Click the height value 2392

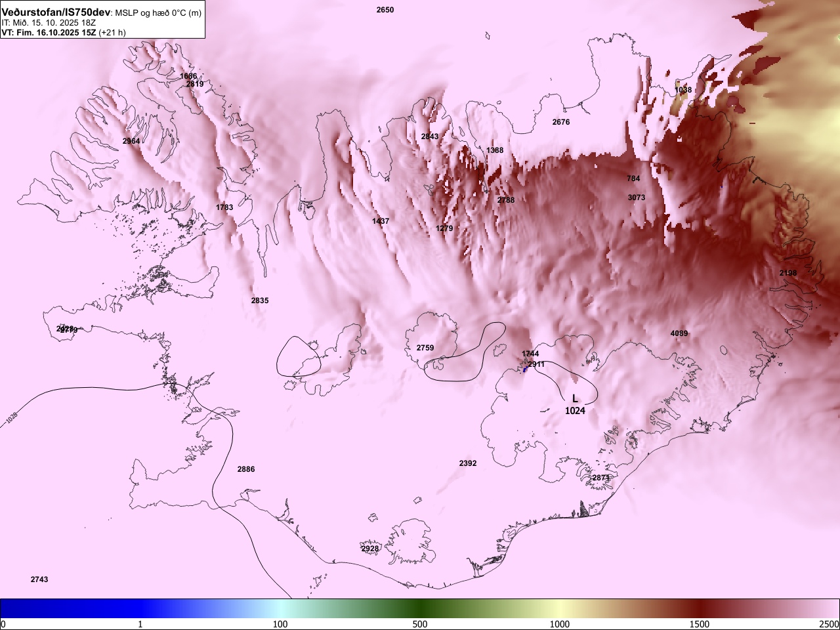(468, 463)
